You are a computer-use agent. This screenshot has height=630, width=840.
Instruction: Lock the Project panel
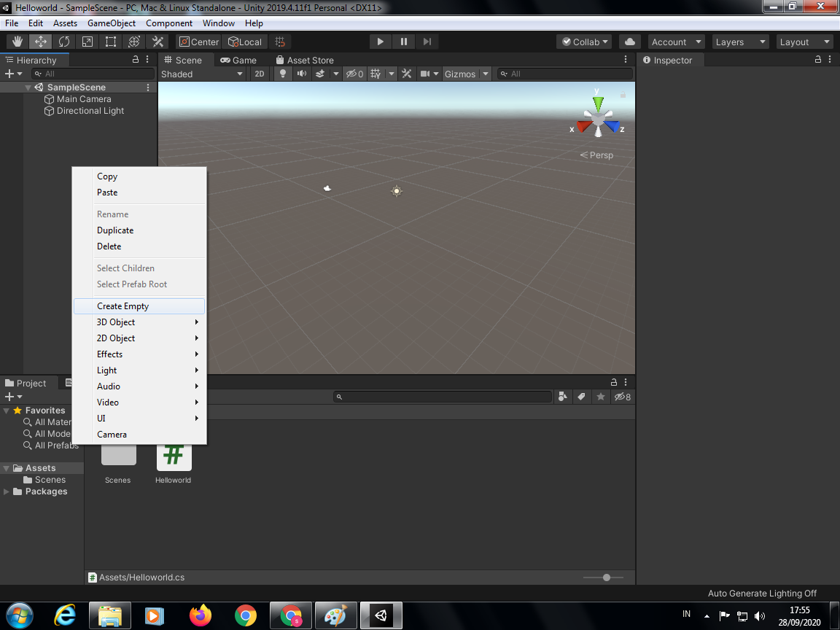tap(614, 382)
